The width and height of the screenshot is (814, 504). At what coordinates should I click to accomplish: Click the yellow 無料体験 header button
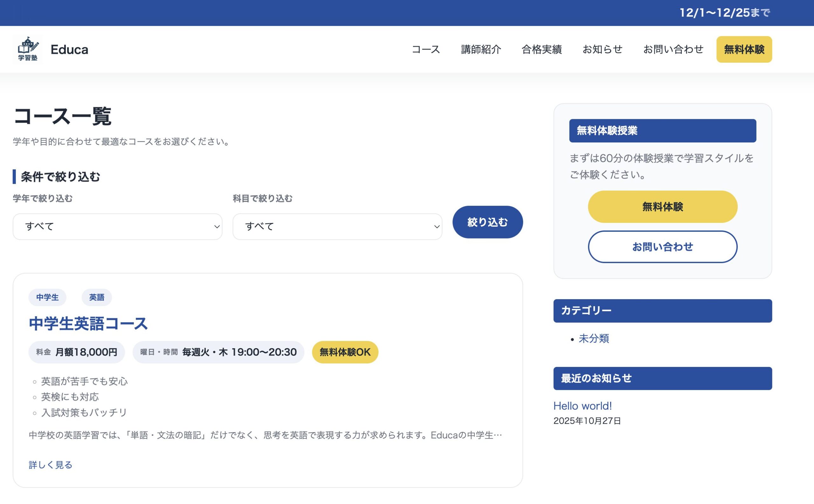(744, 49)
